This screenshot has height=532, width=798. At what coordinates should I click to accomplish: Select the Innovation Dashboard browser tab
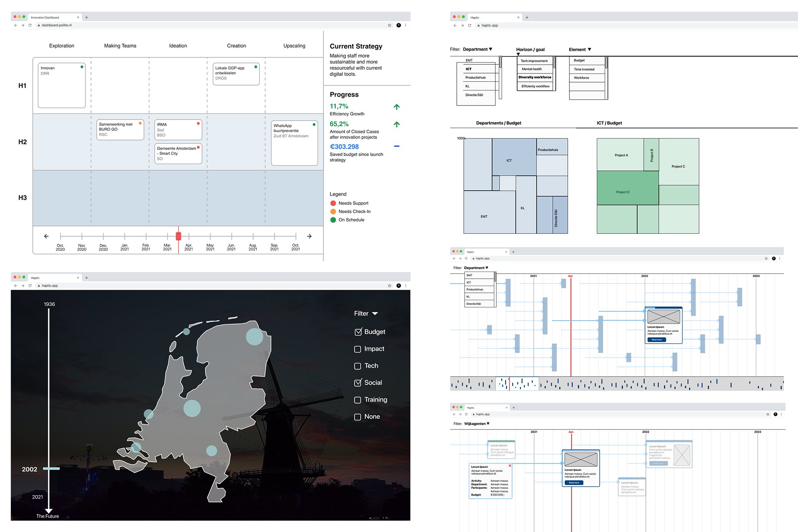point(46,17)
